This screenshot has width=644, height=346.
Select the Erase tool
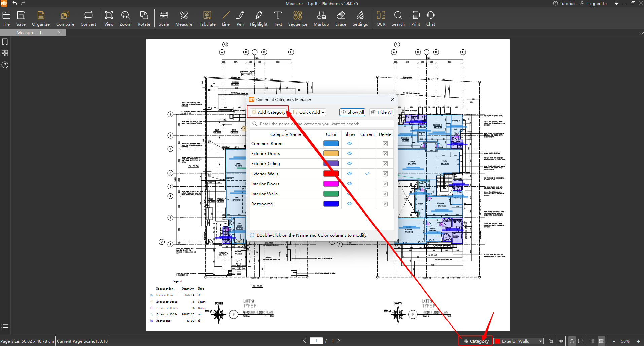(341, 18)
